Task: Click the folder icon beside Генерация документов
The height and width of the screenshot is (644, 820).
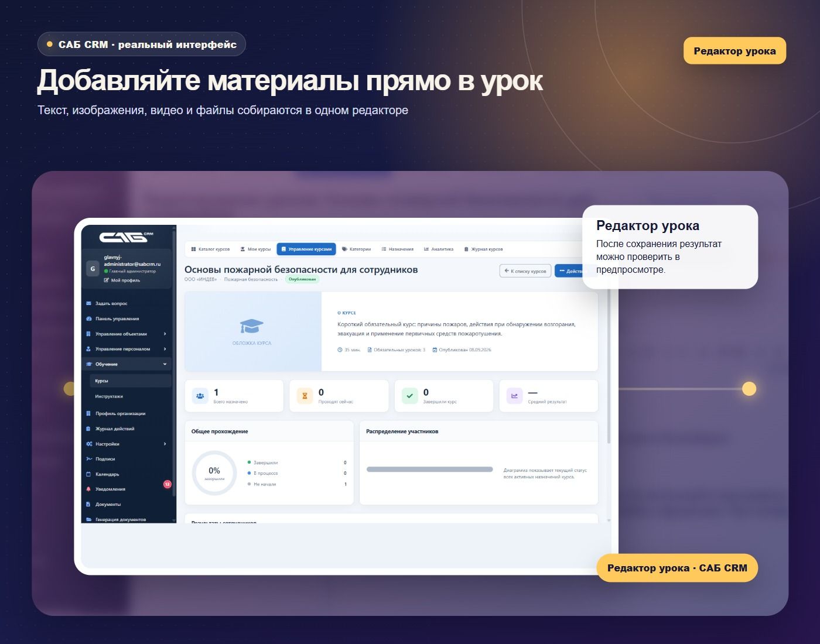Action: pyautogui.click(x=89, y=519)
